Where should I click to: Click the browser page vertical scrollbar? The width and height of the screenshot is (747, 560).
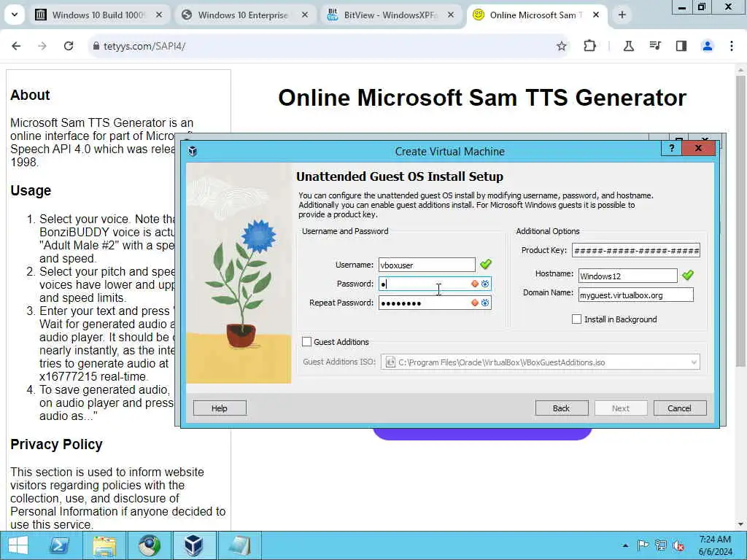point(740,220)
